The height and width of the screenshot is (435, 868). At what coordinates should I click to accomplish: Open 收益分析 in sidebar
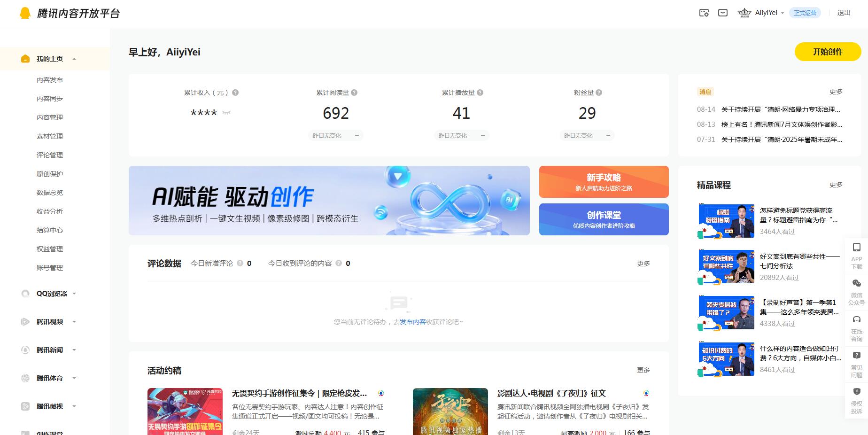(x=50, y=211)
